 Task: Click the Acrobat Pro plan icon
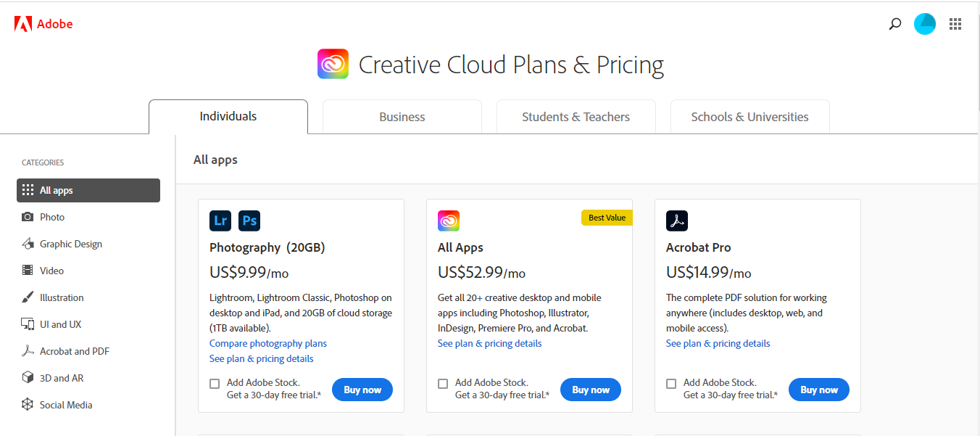(677, 221)
